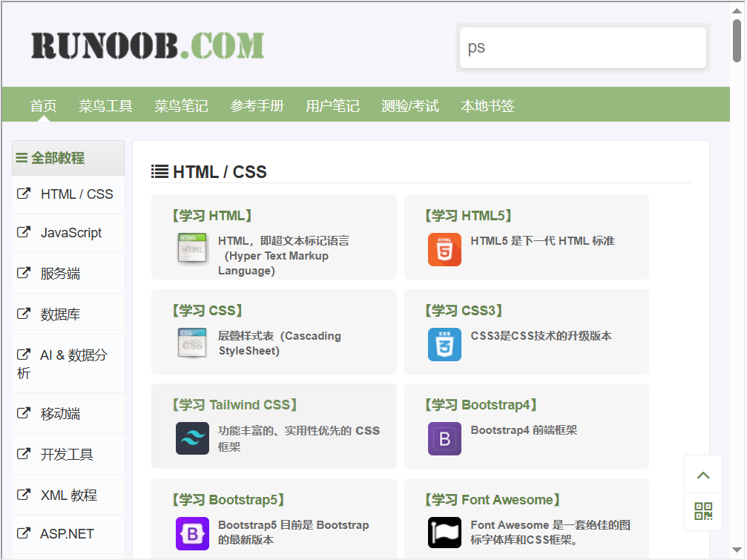Click description text 'HTML5 是下一代 HTML 标准'
The height and width of the screenshot is (560, 747).
[x=542, y=240]
